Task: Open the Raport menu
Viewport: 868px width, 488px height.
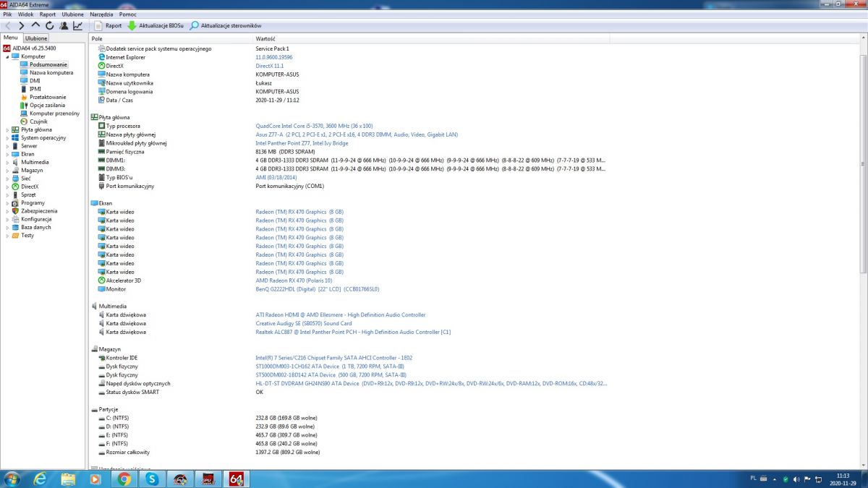Action: tap(48, 14)
